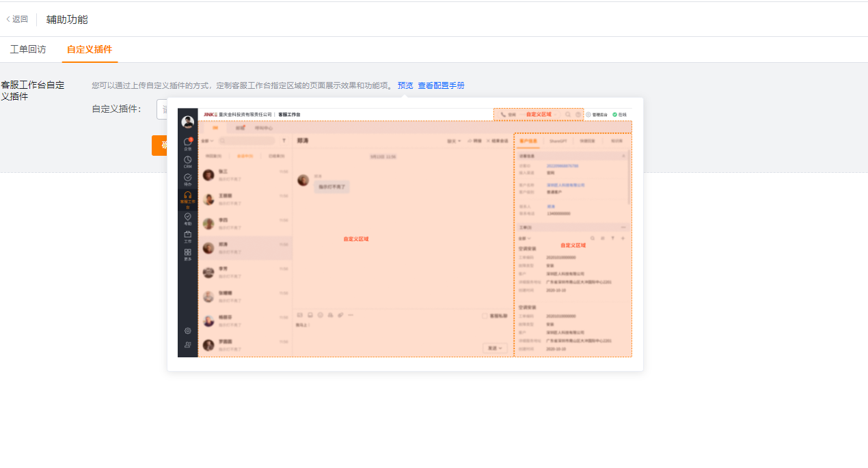Click the description text starting 您可以通过上传
This screenshot has width=868, height=468.
(243, 85)
